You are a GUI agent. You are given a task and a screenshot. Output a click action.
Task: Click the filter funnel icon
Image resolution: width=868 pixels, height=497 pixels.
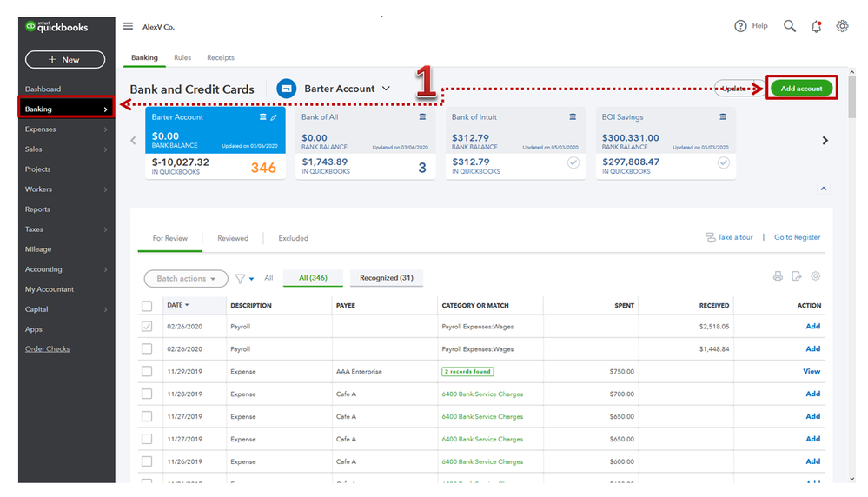[241, 278]
